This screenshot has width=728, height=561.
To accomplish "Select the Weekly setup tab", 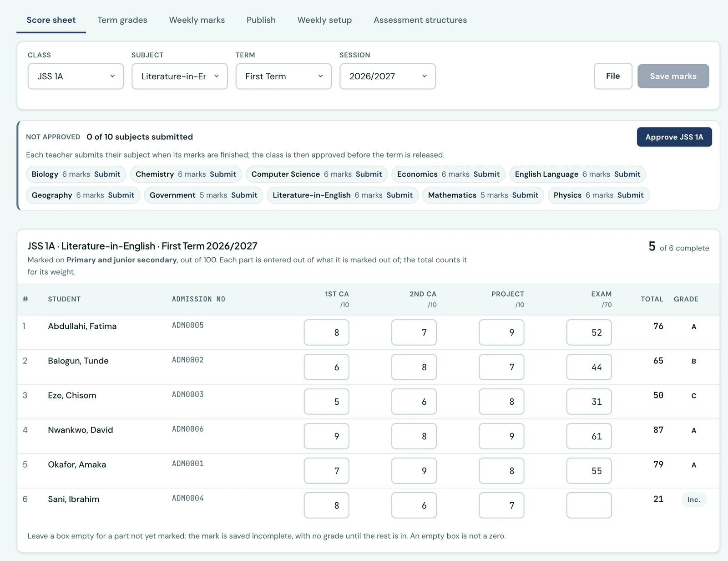I will coord(324,20).
